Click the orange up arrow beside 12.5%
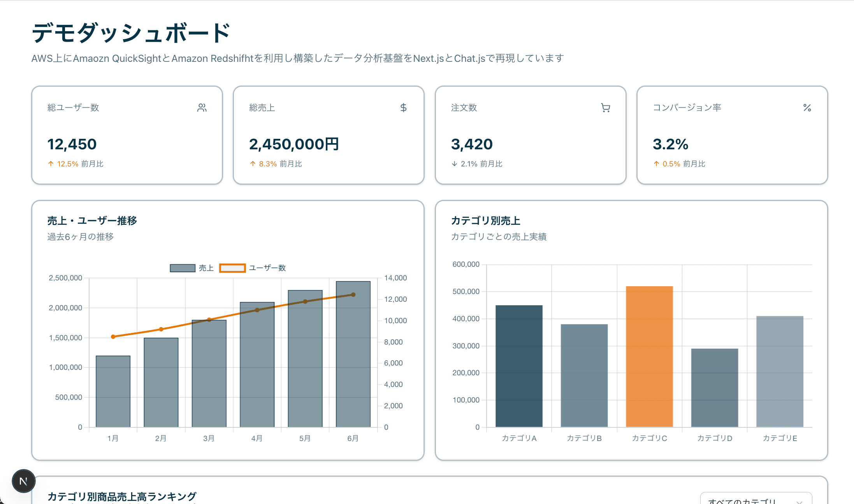The height and width of the screenshot is (504, 854). point(51,164)
